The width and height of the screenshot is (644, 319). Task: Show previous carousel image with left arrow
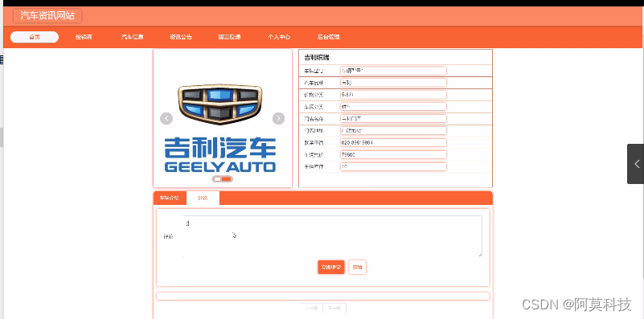coord(166,118)
